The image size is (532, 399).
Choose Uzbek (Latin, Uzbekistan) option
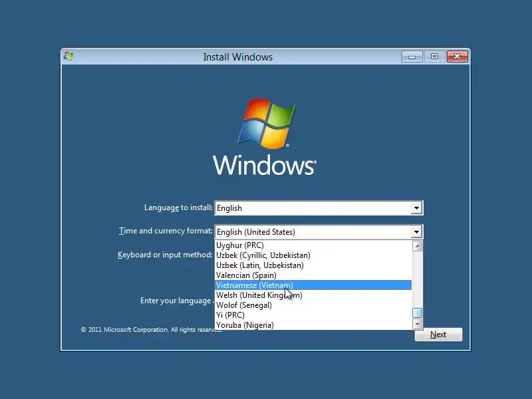pos(313,265)
